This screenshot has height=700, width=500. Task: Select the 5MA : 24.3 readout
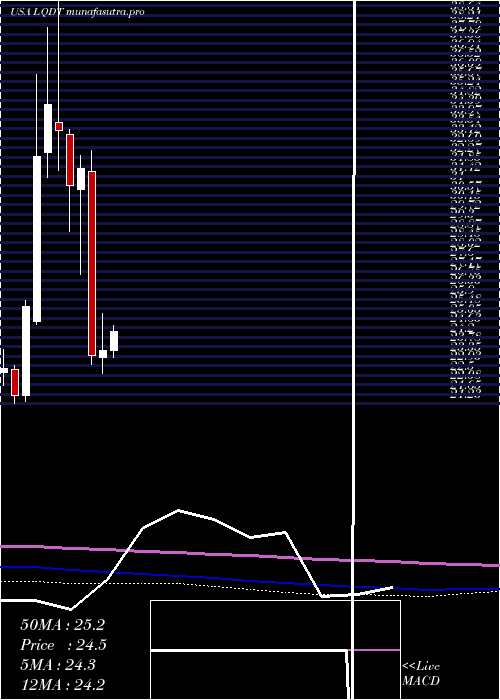point(58,665)
